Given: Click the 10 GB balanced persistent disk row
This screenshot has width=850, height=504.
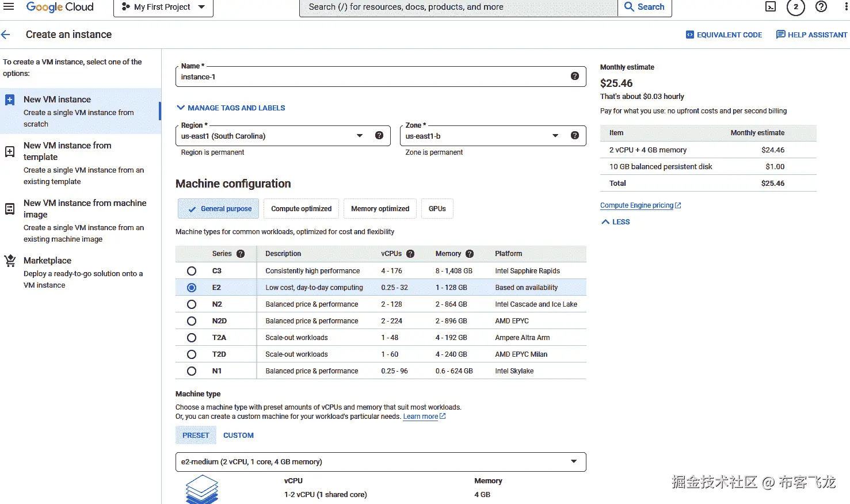Looking at the screenshot, I should click(x=708, y=167).
